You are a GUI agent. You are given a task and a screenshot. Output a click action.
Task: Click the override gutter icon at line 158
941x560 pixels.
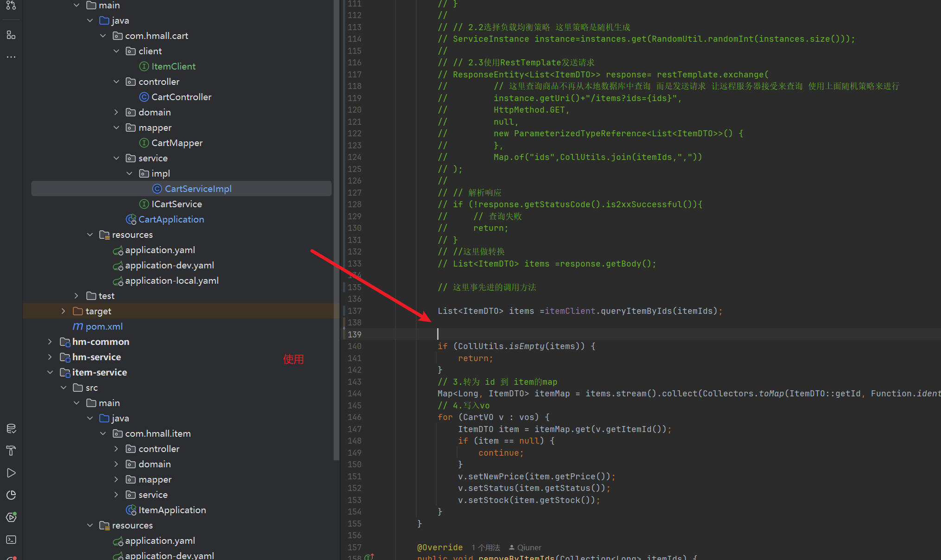pos(369,557)
